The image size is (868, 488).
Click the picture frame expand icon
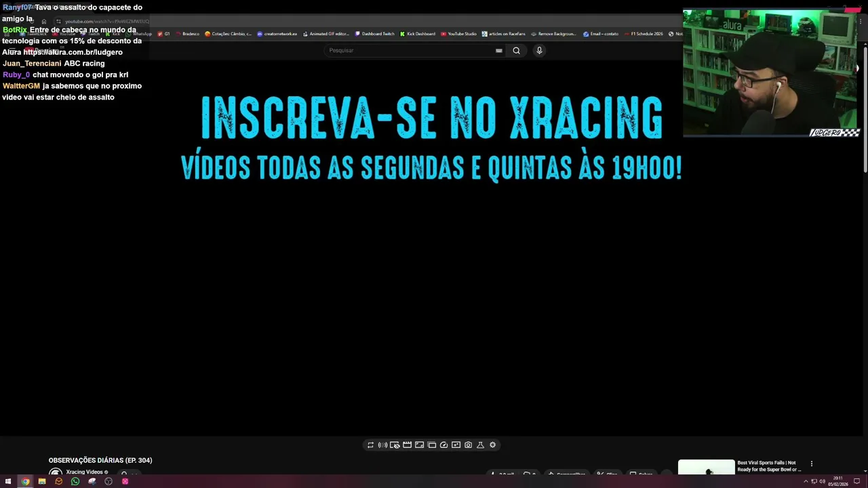(x=419, y=445)
